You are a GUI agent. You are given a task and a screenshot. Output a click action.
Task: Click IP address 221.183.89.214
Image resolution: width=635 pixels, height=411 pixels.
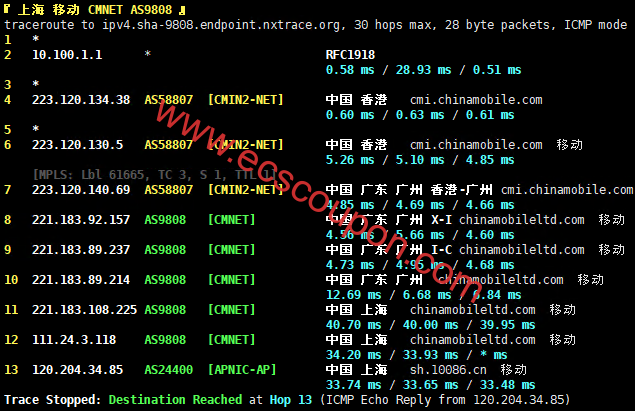[x=81, y=279]
